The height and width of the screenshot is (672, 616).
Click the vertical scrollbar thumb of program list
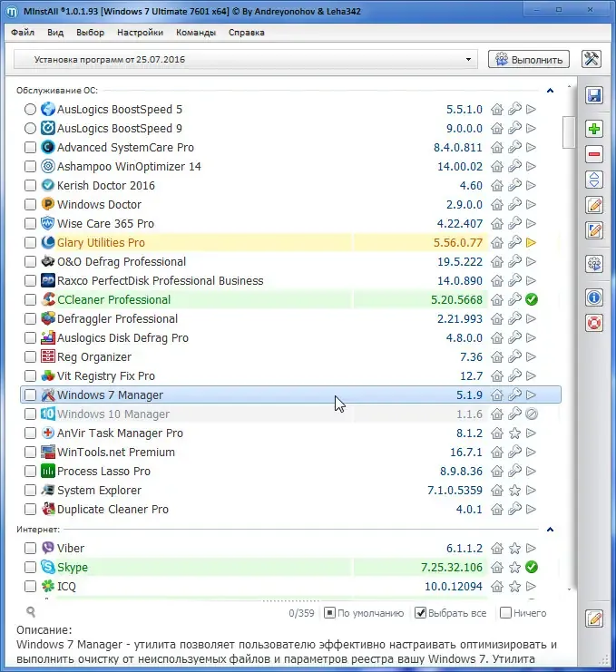tap(569, 132)
